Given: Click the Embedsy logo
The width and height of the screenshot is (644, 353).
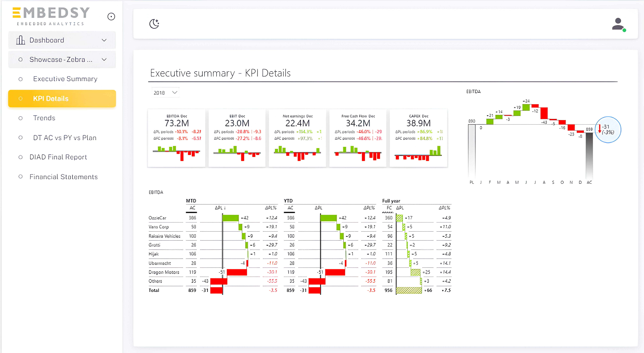Looking at the screenshot, I should [x=51, y=16].
